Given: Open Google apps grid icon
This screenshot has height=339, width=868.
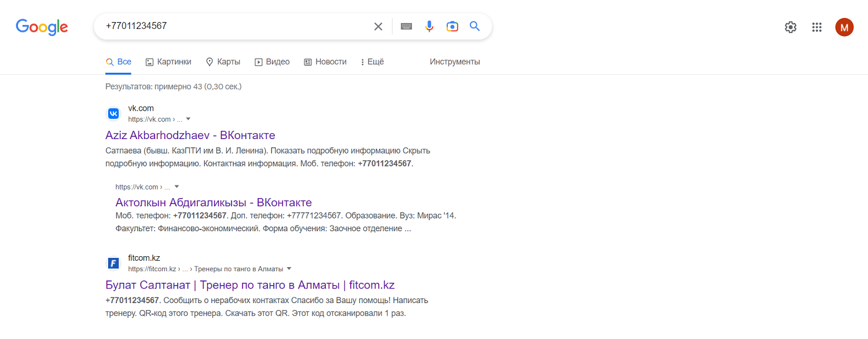Looking at the screenshot, I should tap(817, 27).
